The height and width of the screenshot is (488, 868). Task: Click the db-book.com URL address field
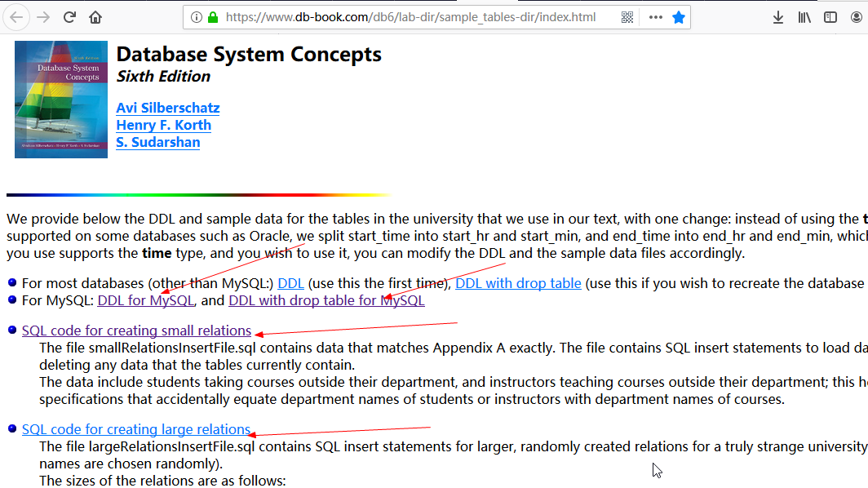pos(411,17)
